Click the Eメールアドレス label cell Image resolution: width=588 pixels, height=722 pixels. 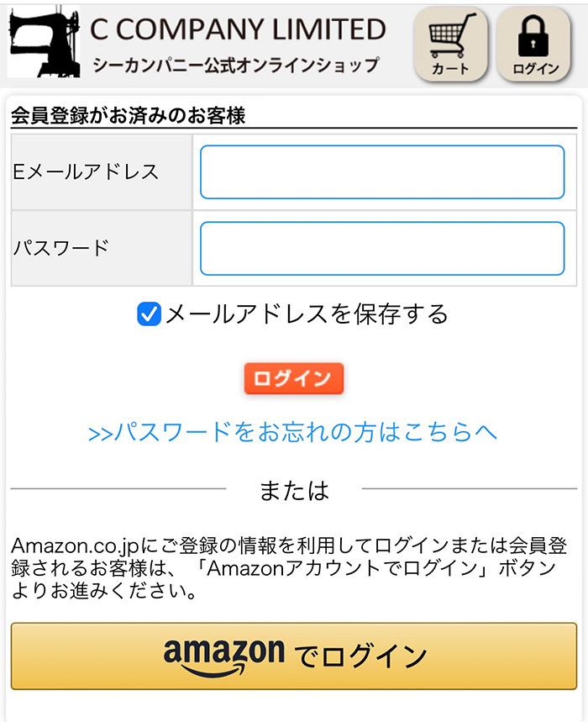[x=102, y=172]
